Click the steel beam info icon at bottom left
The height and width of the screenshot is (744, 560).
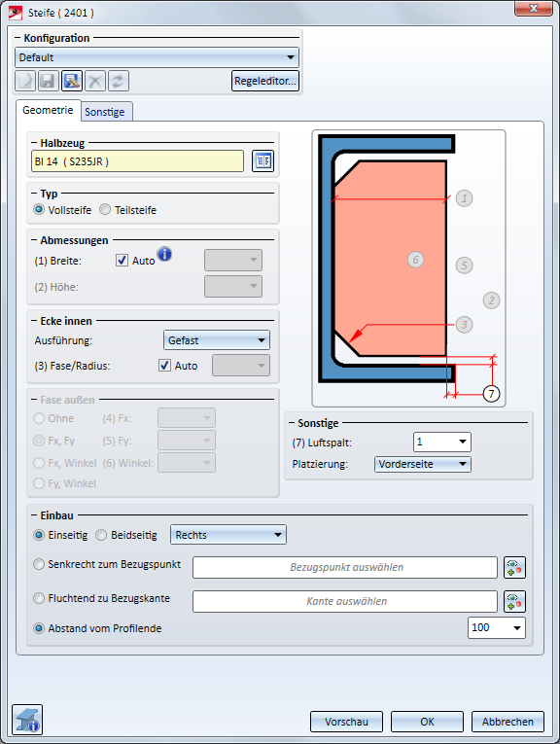click(x=27, y=720)
